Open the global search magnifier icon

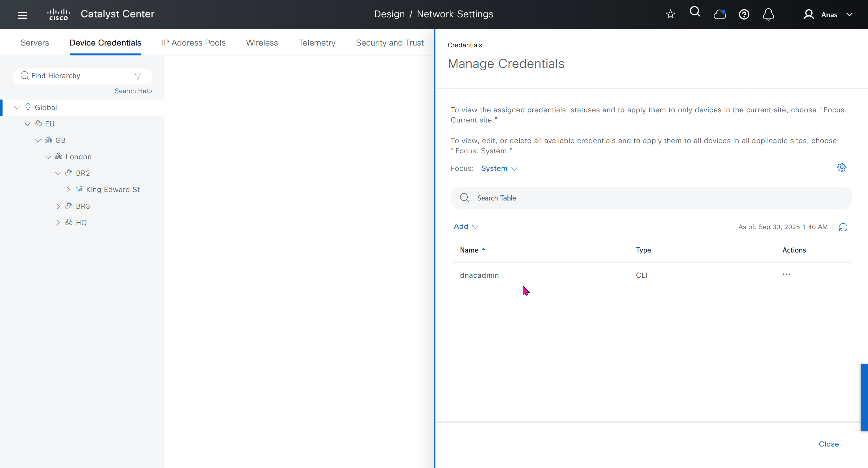(x=695, y=12)
